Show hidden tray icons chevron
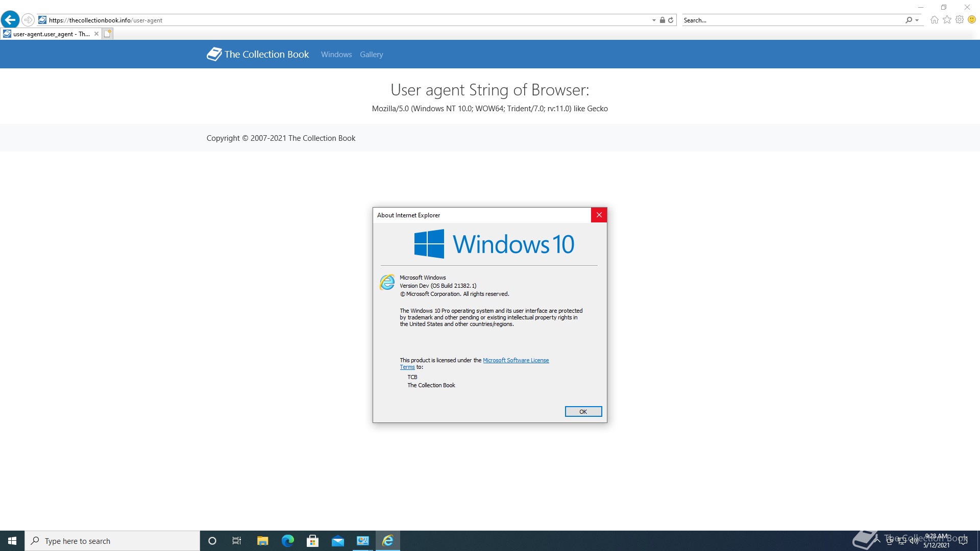The width and height of the screenshot is (980, 551). pyautogui.click(x=877, y=541)
